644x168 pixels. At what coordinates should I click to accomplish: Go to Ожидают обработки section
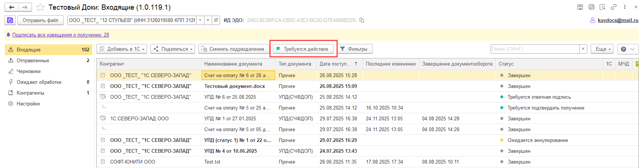pos(39,82)
